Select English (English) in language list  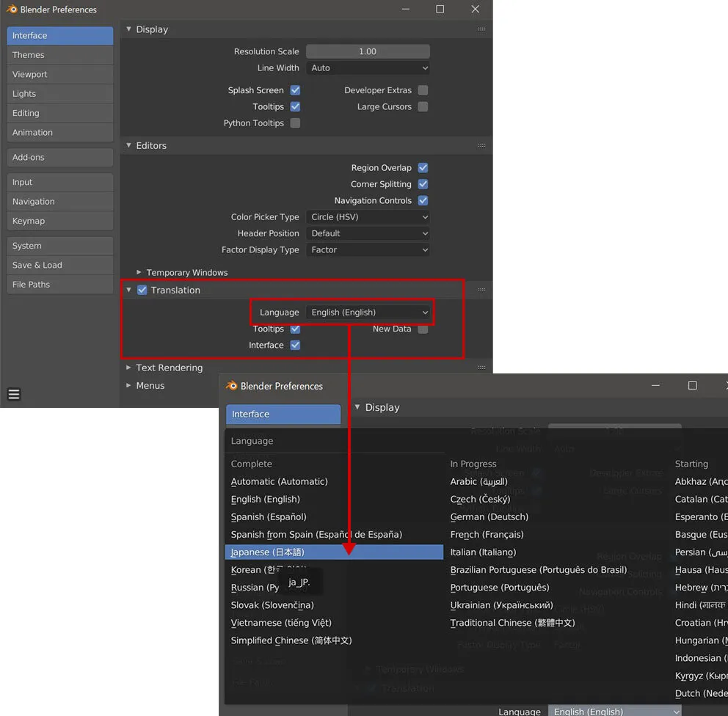334,500
